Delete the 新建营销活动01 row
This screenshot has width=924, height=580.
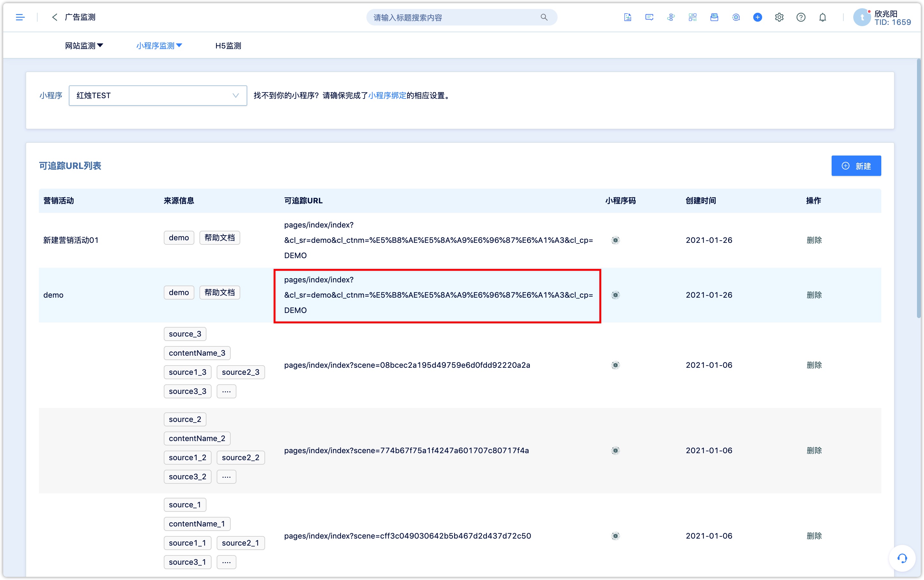tap(814, 240)
